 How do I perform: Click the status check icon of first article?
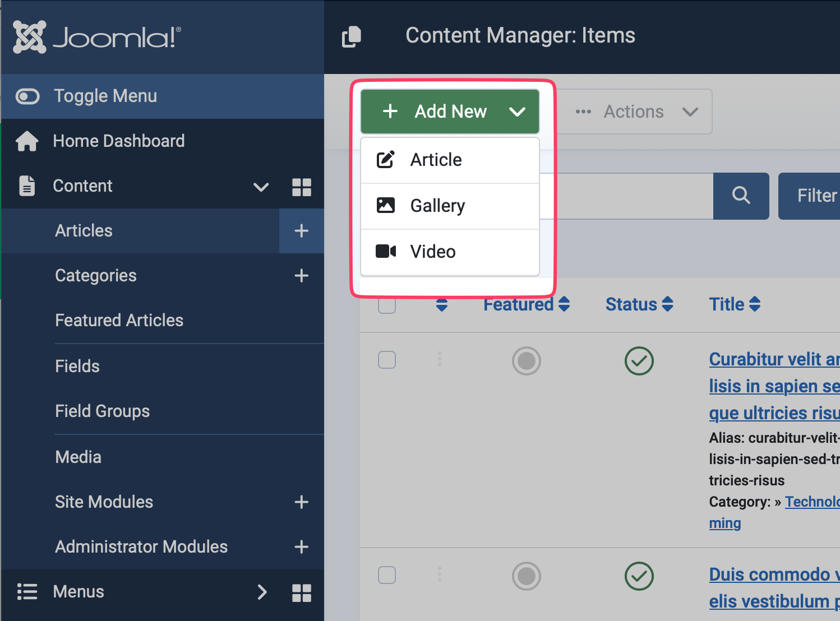[639, 361]
